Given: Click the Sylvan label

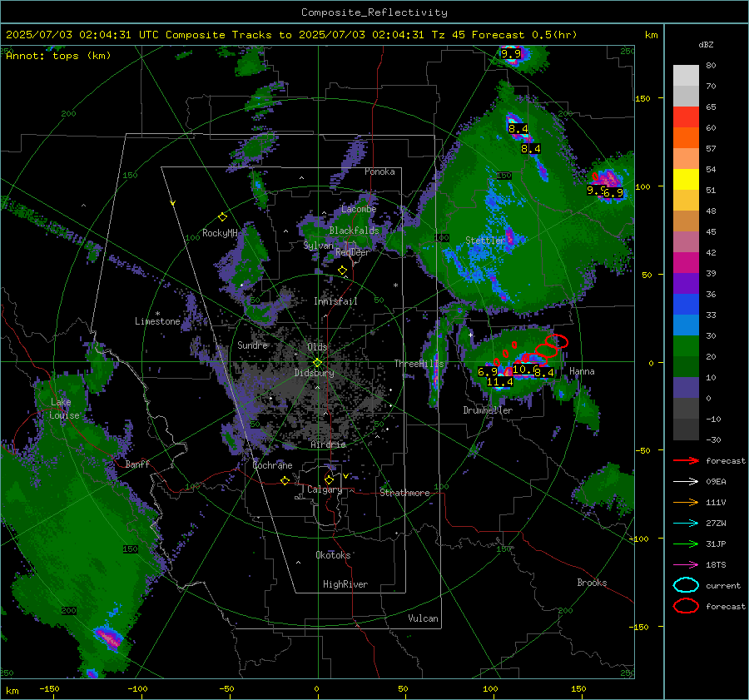Looking at the screenshot, I should [x=318, y=246].
